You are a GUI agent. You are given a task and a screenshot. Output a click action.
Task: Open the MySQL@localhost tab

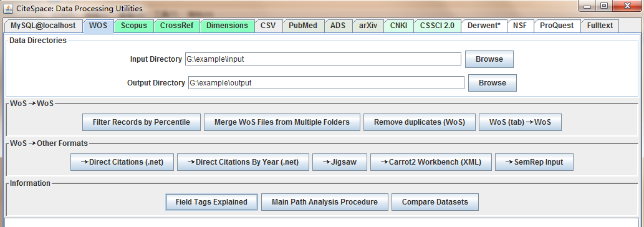click(x=43, y=26)
